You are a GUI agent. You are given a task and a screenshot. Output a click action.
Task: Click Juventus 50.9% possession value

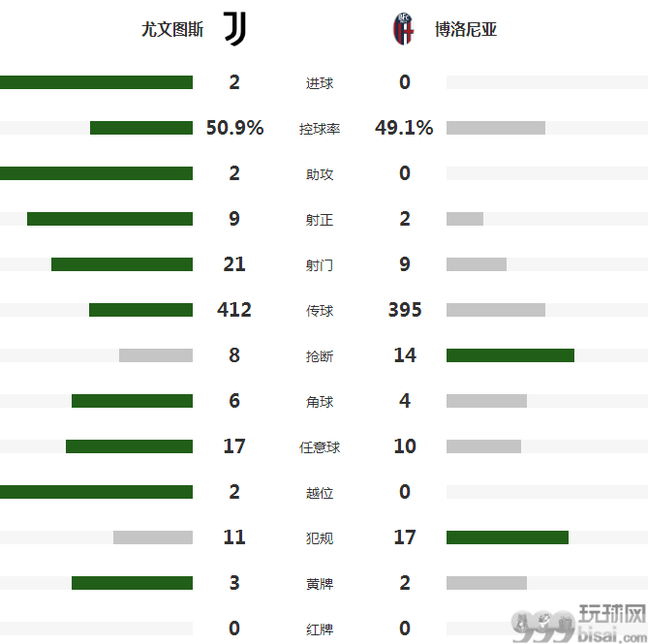[x=234, y=128]
